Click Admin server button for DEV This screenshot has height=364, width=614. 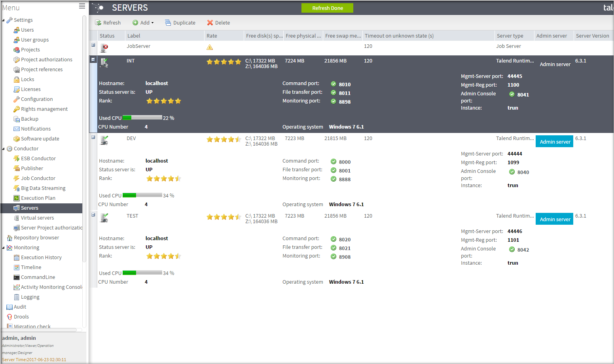pyautogui.click(x=555, y=142)
